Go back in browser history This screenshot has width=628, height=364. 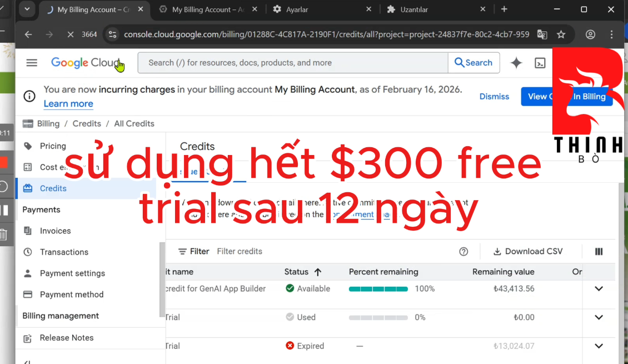coord(28,35)
